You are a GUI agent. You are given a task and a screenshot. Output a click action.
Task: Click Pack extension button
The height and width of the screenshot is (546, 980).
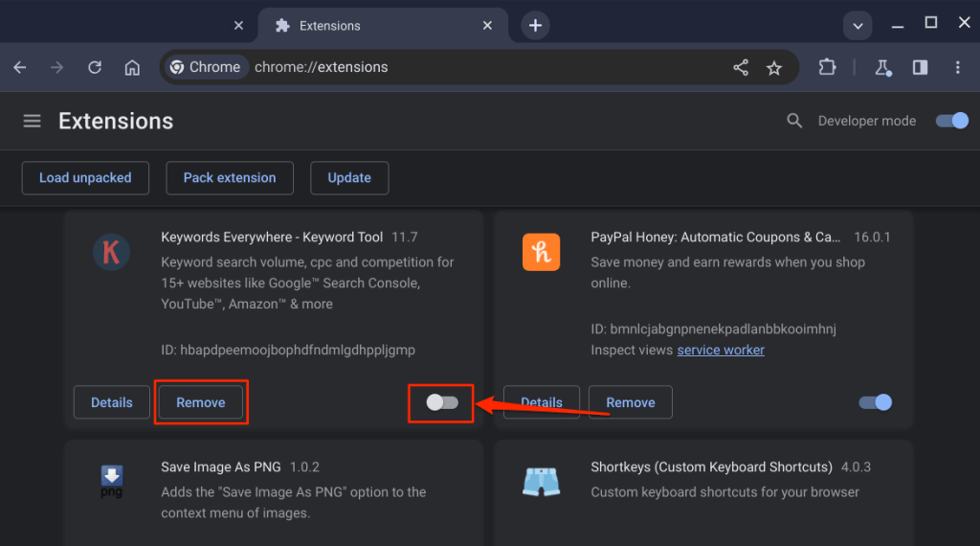pos(230,177)
